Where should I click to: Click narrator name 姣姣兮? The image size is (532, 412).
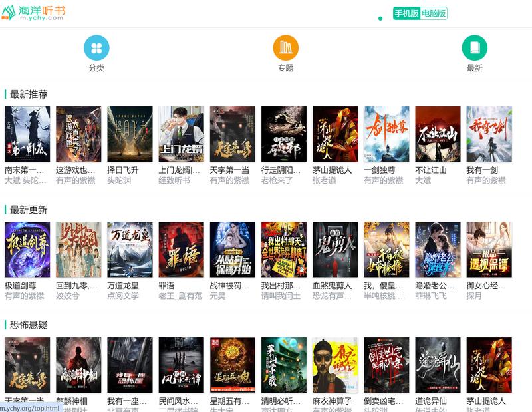[x=68, y=296]
